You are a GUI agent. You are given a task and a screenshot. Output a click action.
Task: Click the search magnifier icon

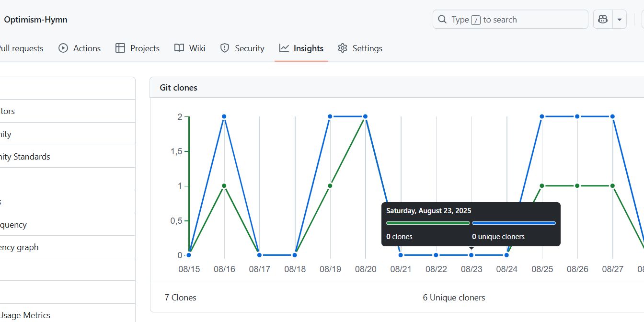click(442, 20)
